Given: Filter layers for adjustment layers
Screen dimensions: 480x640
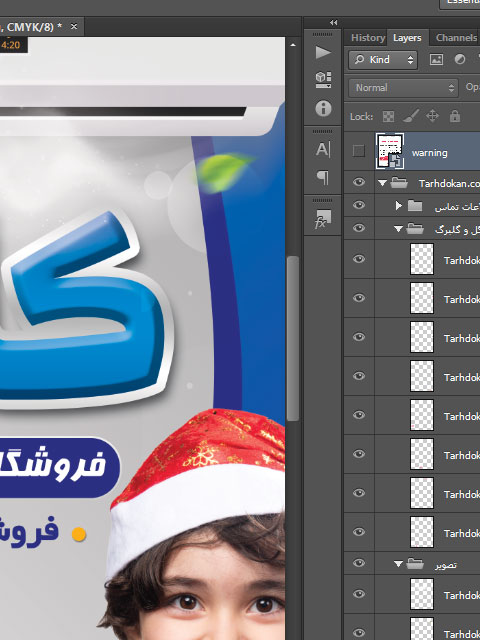Looking at the screenshot, I should (460, 60).
